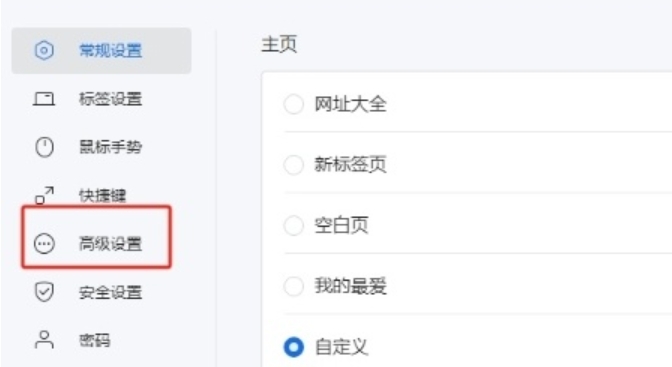Screen dimensions: 672x367
Task: Open the 常规设置 menu item
Action: (x=101, y=51)
